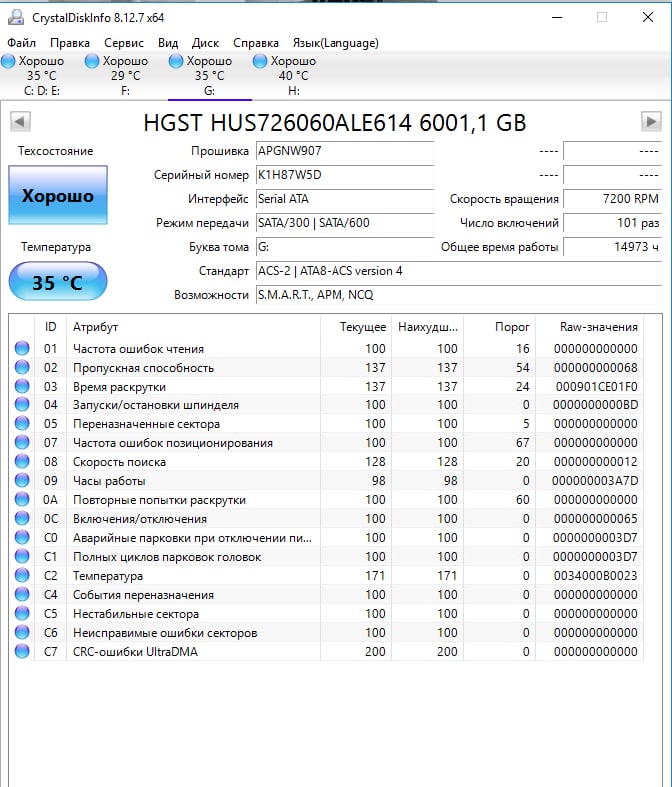Screen dimensions: 672x787
Task: Click status icon for attribute 04
Action: 22,404
